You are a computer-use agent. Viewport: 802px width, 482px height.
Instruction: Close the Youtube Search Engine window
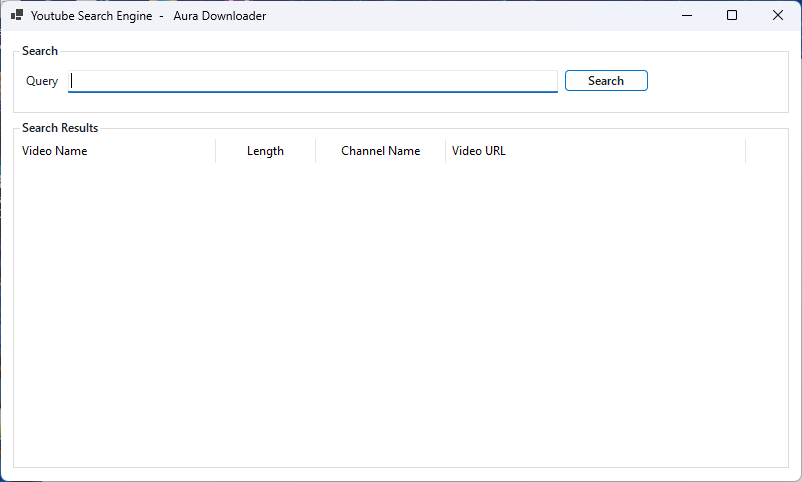pos(778,15)
